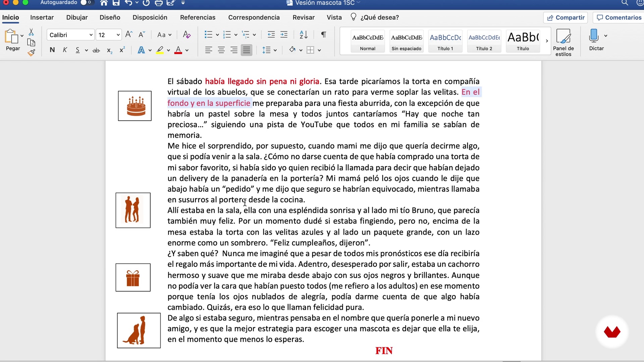Click the Redo circular arrow icon
Screen dimensions: 644x362
(146, 3)
